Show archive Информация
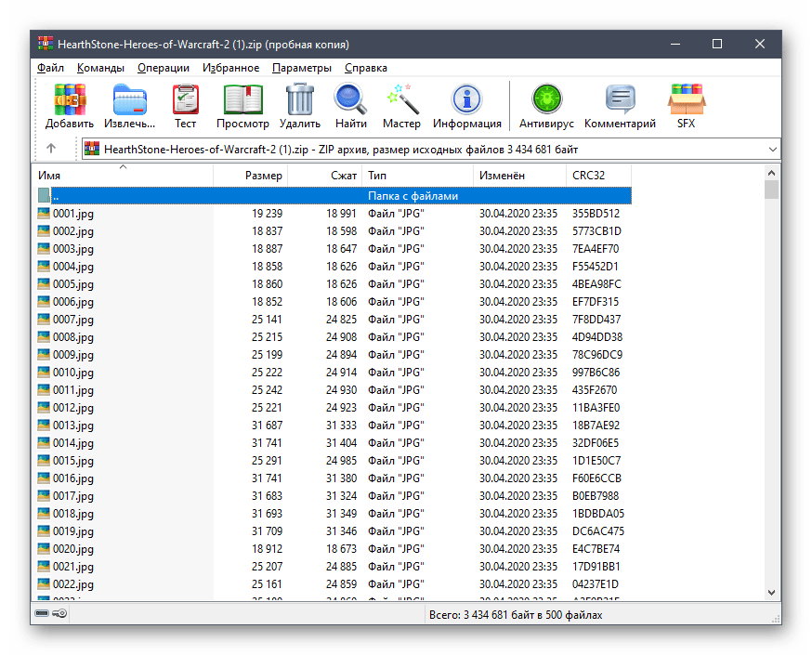Viewport: 812px width, 655px height. (x=467, y=99)
